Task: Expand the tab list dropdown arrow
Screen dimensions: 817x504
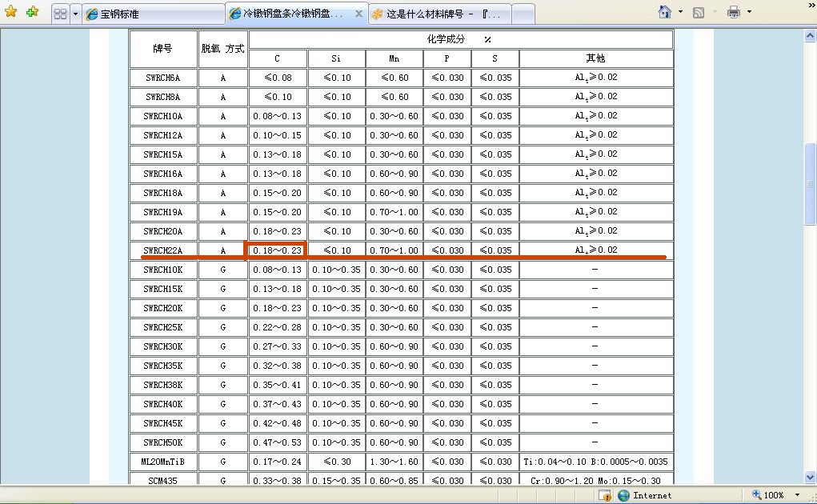Action: (75, 14)
